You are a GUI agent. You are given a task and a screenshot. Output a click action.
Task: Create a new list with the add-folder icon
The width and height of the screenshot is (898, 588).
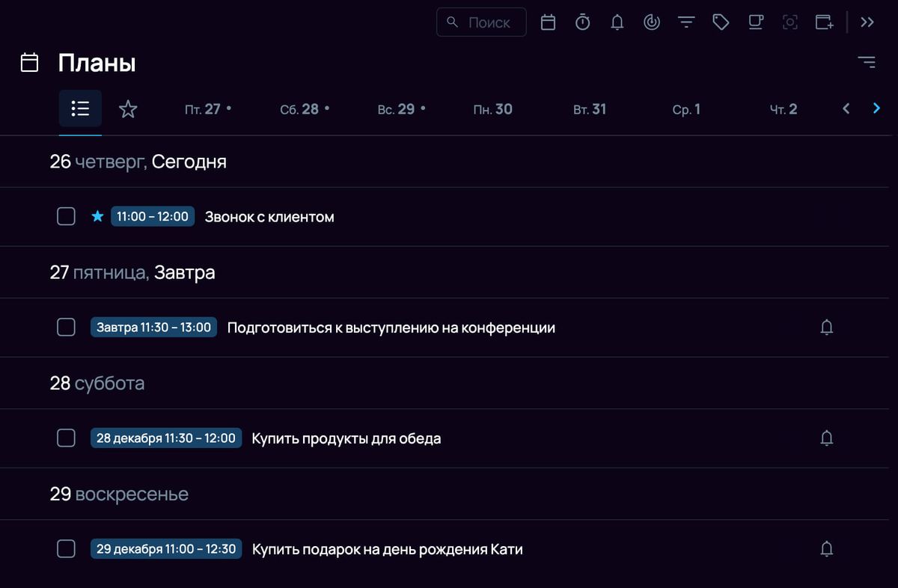824,23
